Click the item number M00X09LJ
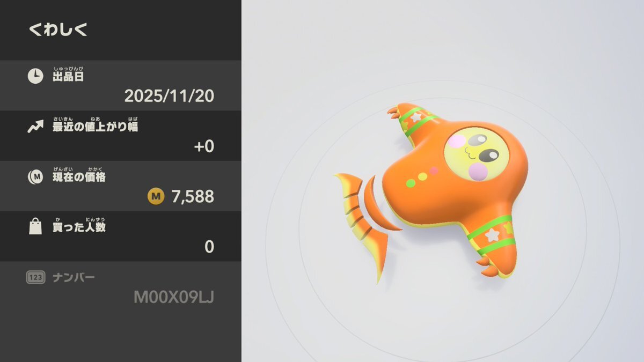 click(174, 297)
